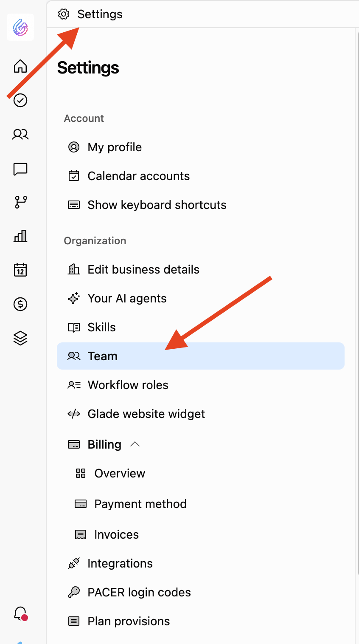Image resolution: width=359 pixels, height=644 pixels.
Task: Click the Billing menu label
Action: (104, 444)
